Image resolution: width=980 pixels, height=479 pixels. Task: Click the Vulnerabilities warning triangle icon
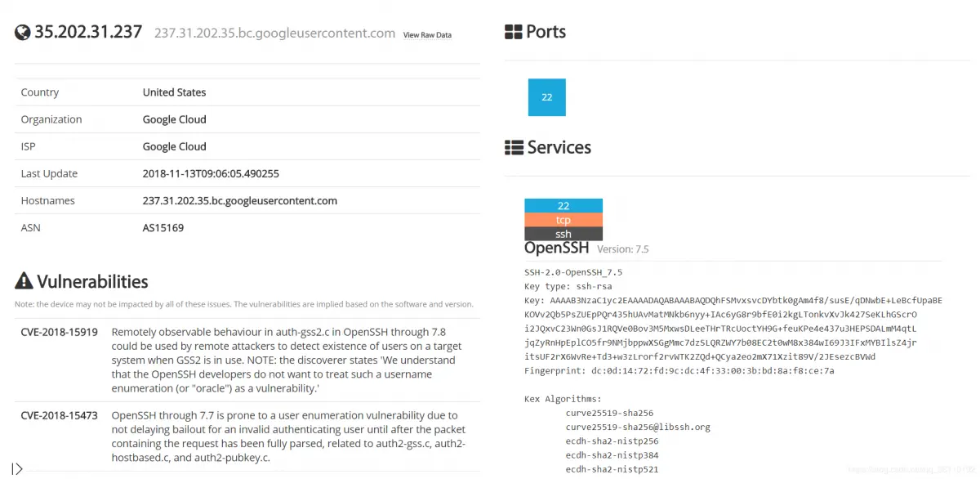[24, 282]
